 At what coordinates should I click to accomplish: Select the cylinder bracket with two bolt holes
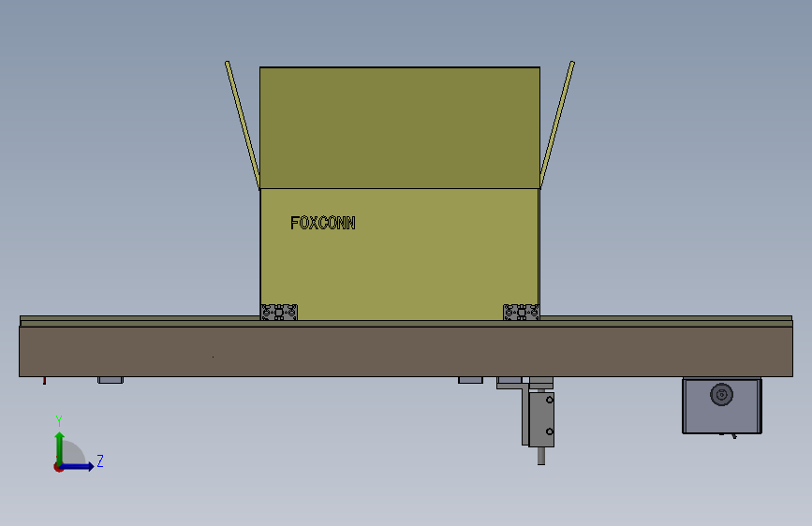point(541,419)
